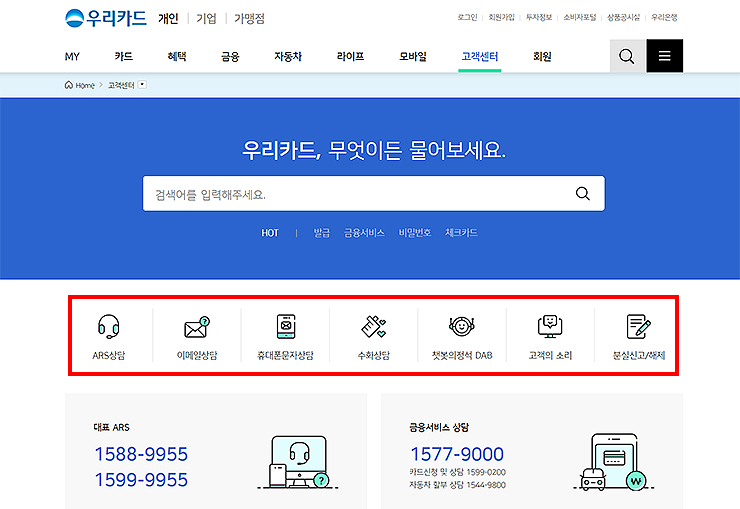
Task: Click the 상품공시실 link
Action: 623,17
